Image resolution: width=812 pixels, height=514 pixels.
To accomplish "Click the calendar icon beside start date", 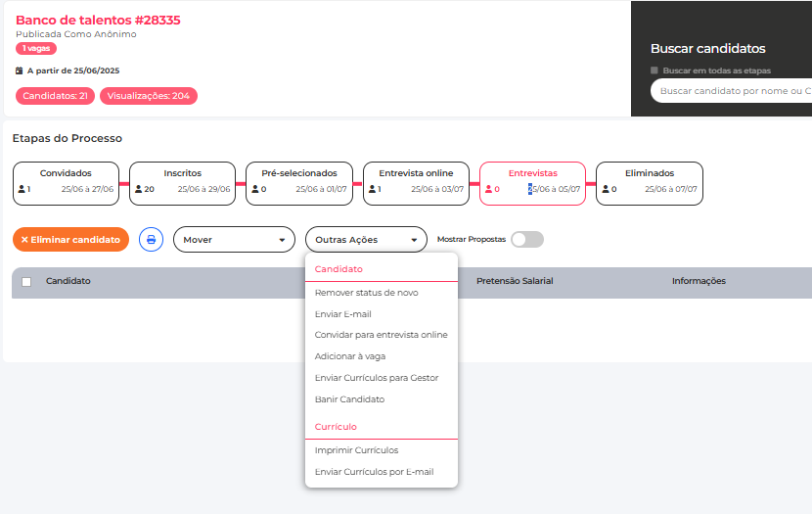I will click(x=19, y=70).
